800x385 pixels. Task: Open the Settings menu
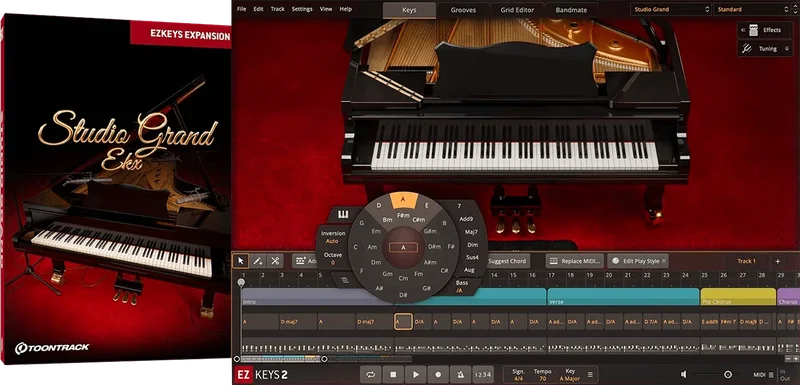(302, 9)
